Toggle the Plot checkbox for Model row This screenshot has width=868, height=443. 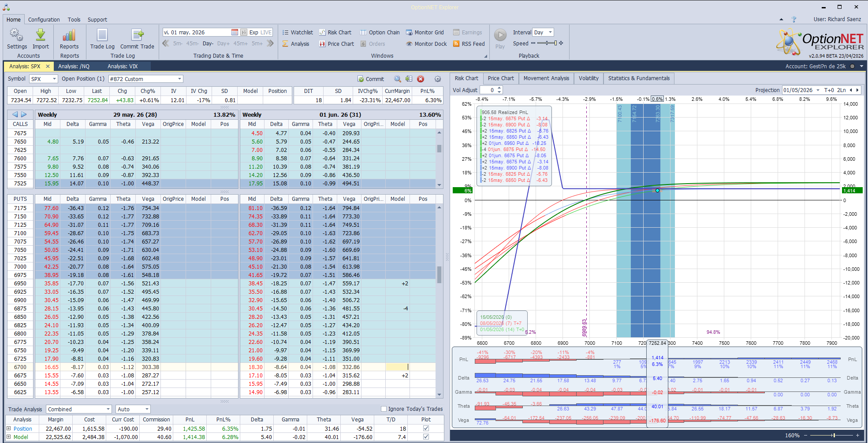pos(426,437)
